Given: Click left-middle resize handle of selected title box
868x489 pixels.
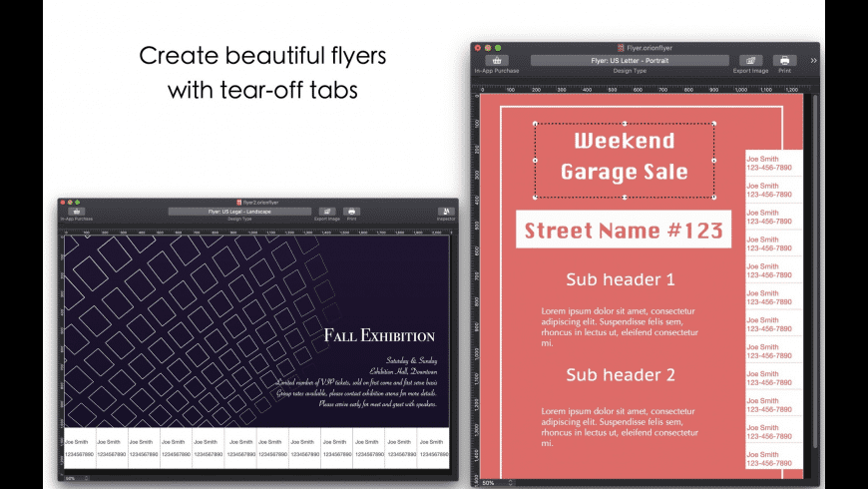Looking at the screenshot, I should [535, 161].
